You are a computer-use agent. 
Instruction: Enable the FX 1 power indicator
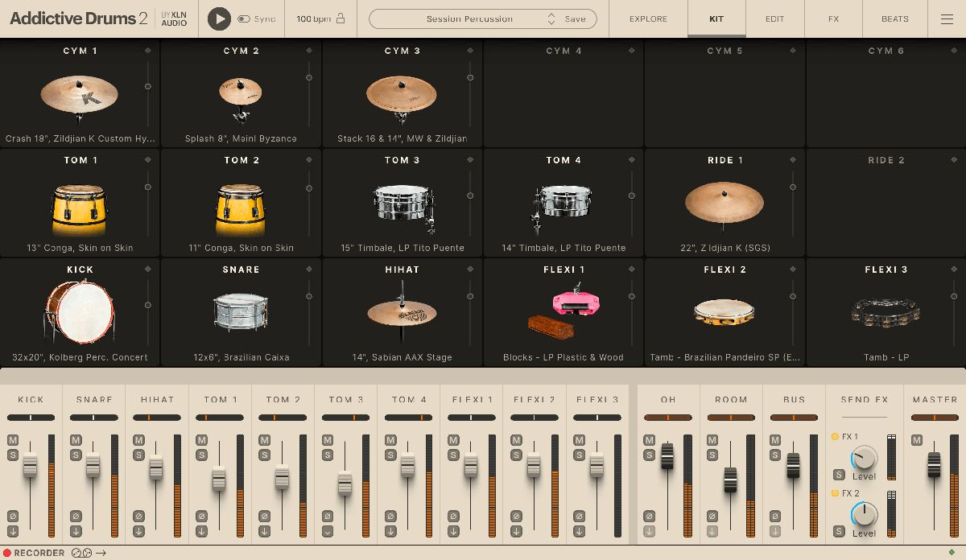click(x=836, y=437)
